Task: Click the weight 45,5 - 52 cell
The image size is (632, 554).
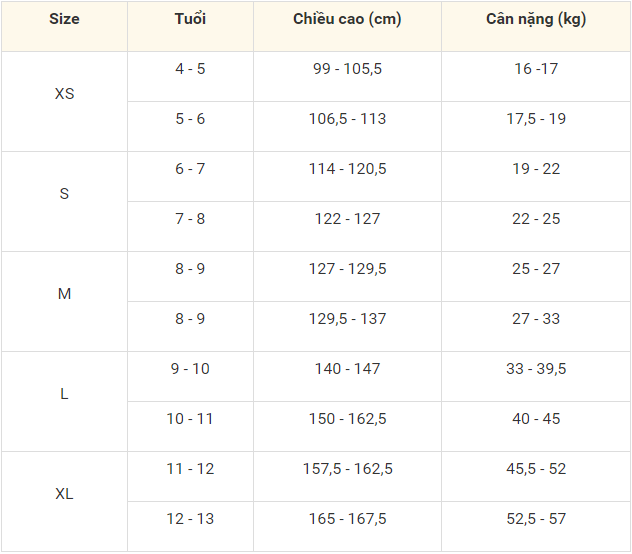Action: pyautogui.click(x=536, y=469)
